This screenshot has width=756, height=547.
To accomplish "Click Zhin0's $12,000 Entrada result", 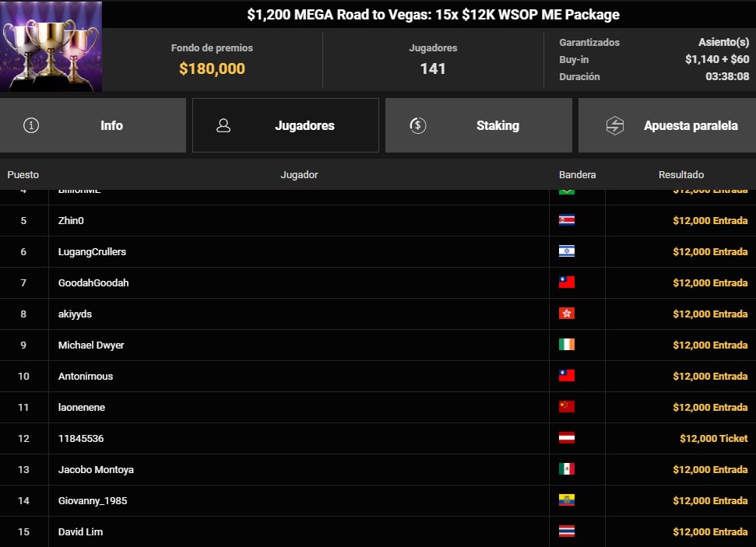I will point(710,221).
